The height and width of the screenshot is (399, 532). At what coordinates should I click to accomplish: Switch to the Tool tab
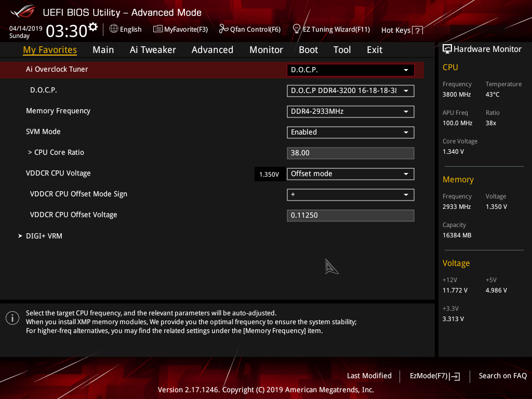point(342,50)
